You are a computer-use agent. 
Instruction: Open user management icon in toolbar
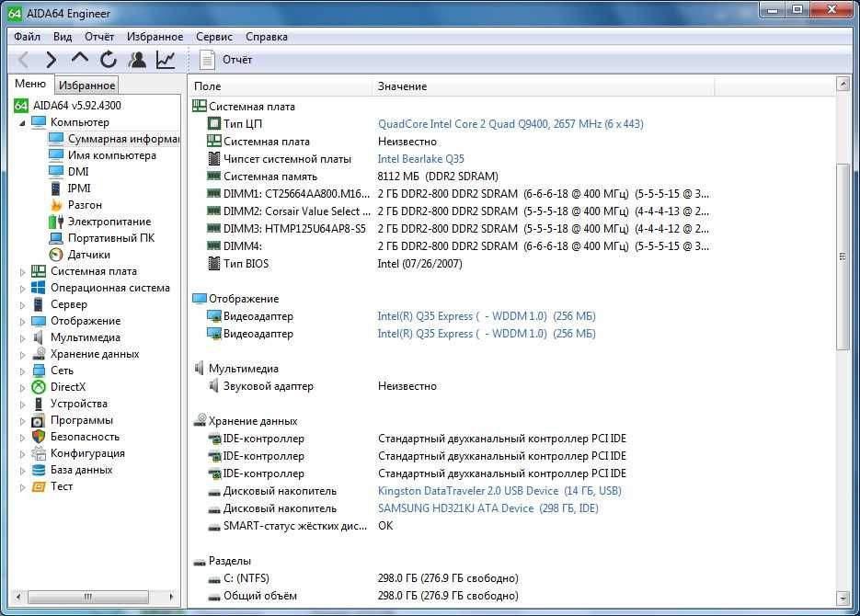click(137, 60)
